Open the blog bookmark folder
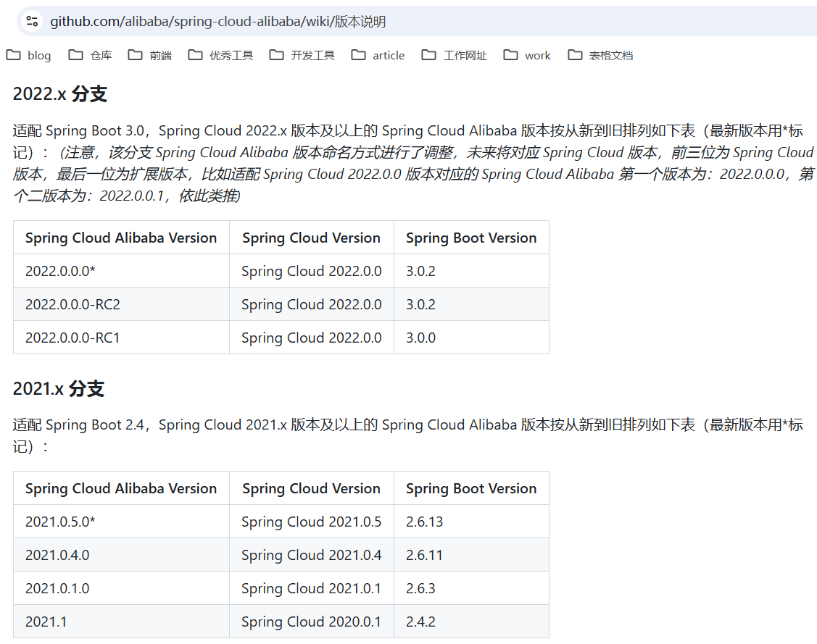This screenshot has height=644, width=817. tap(29, 55)
